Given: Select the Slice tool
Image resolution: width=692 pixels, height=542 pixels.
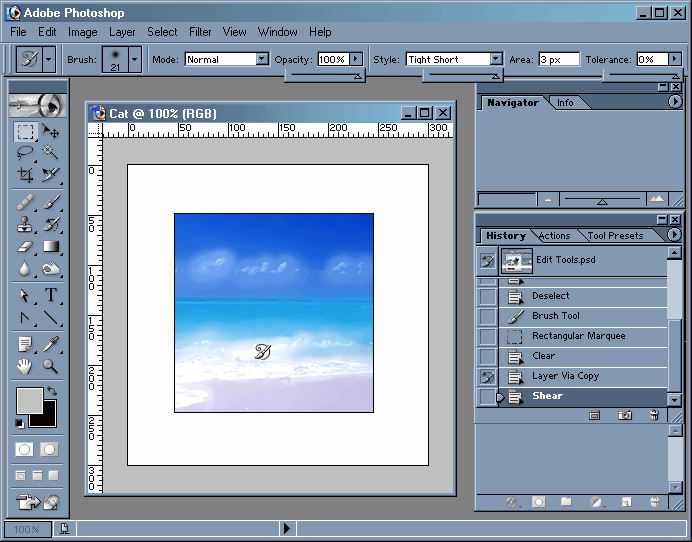Looking at the screenshot, I should pos(51,175).
